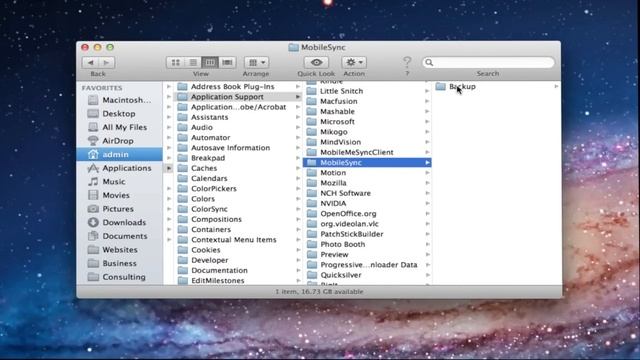Select All My Files in sidebar
This screenshot has width=640, height=360.
pyautogui.click(x=120, y=127)
